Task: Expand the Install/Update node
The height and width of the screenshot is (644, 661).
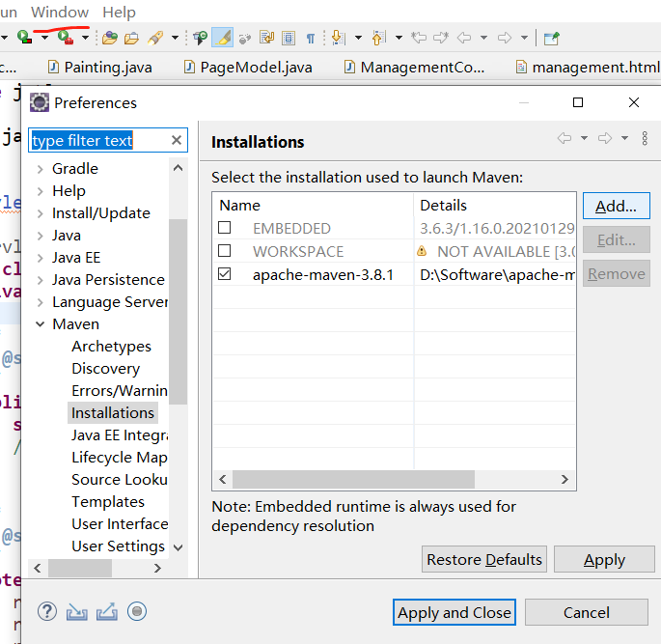Action: pyautogui.click(x=41, y=213)
